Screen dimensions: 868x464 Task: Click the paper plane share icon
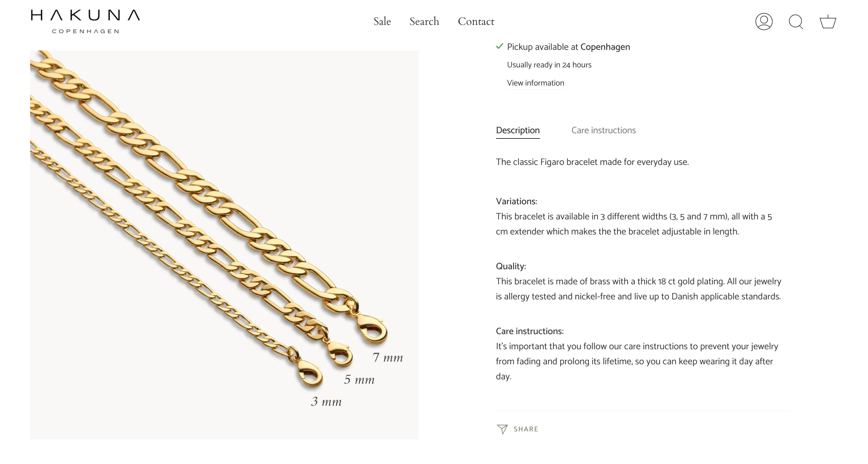coord(502,429)
